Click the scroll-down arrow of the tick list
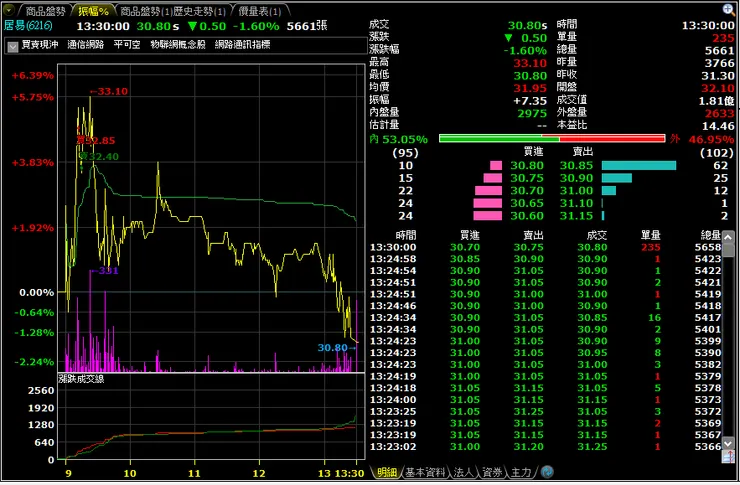The height and width of the screenshot is (485, 740). click(x=728, y=443)
